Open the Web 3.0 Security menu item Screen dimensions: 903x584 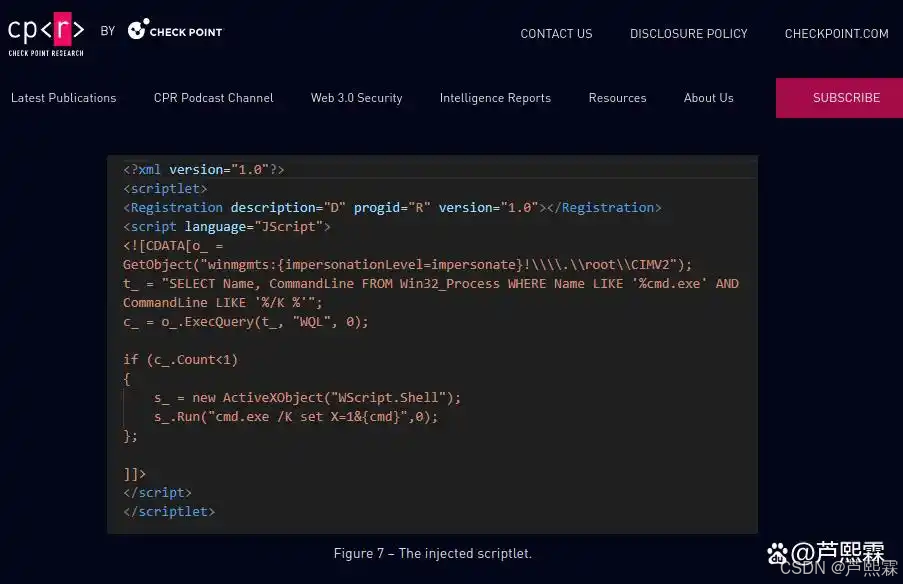pyautogui.click(x=356, y=98)
